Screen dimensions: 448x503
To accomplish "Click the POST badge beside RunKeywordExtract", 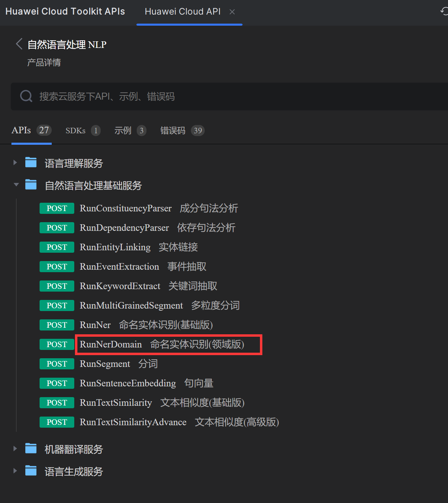I will tap(57, 286).
